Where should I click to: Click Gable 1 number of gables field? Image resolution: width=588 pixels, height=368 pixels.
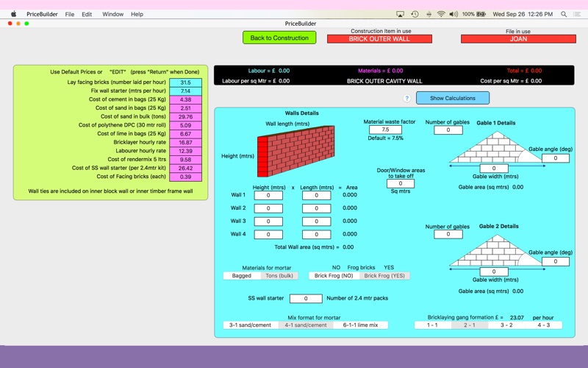click(x=448, y=130)
